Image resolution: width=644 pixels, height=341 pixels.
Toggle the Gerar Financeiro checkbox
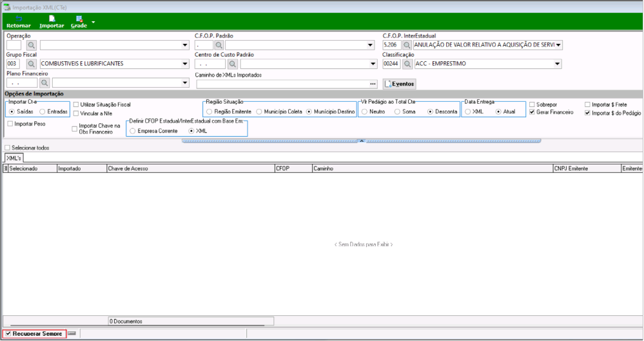(x=532, y=112)
